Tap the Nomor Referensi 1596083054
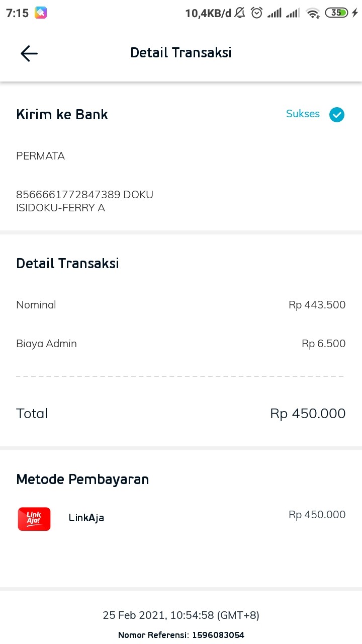 tap(181, 635)
